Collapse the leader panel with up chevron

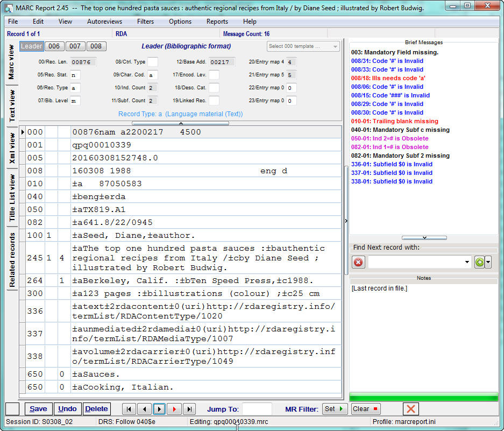tap(181, 123)
